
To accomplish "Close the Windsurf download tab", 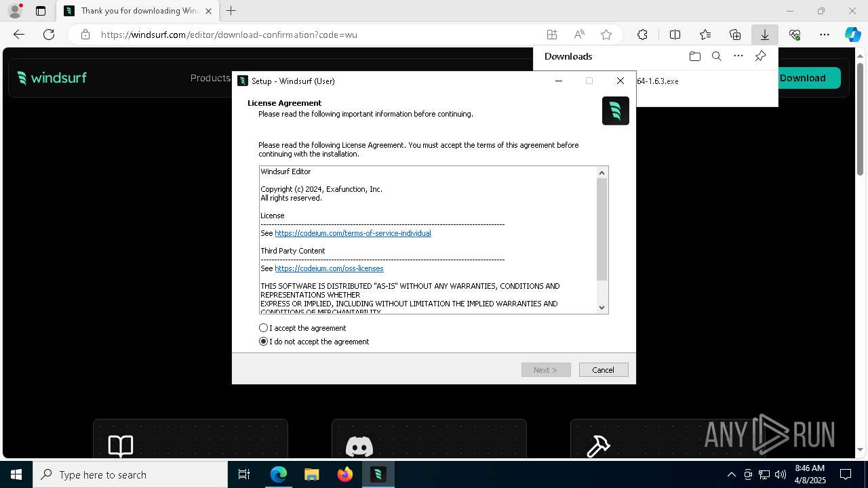I will [x=208, y=11].
